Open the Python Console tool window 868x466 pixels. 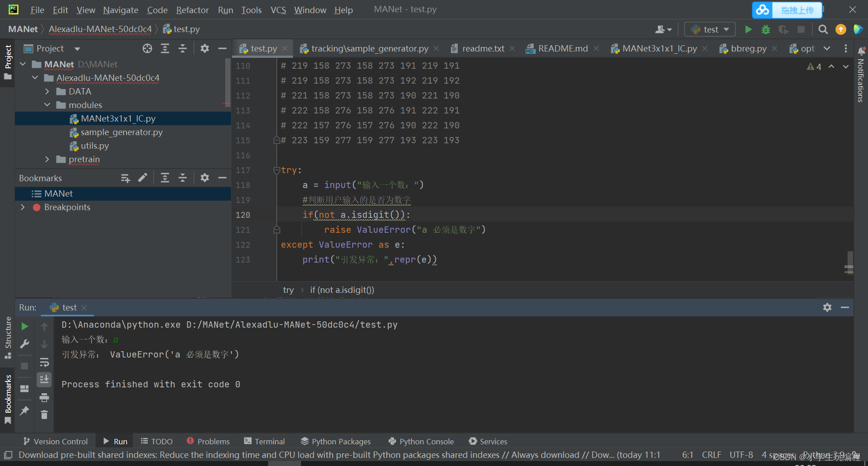click(x=421, y=441)
